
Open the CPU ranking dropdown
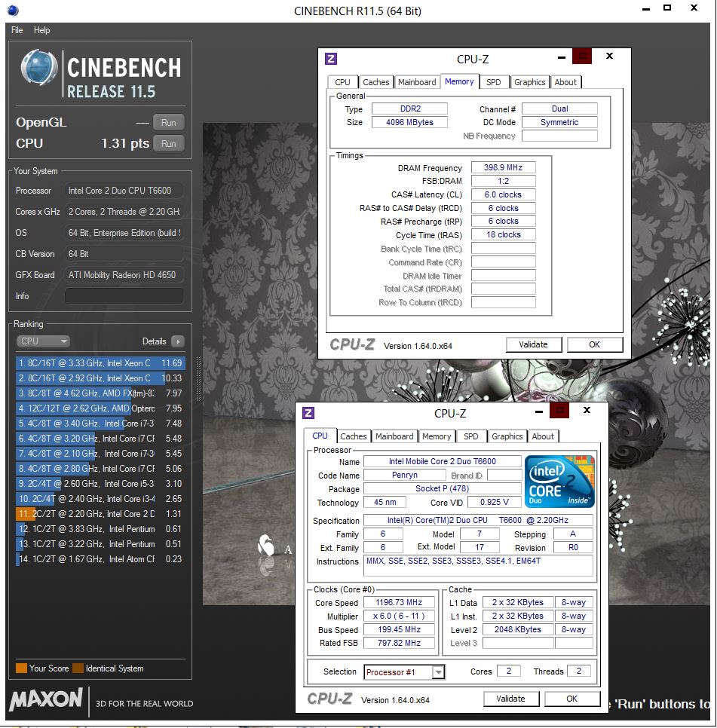pyautogui.click(x=43, y=341)
